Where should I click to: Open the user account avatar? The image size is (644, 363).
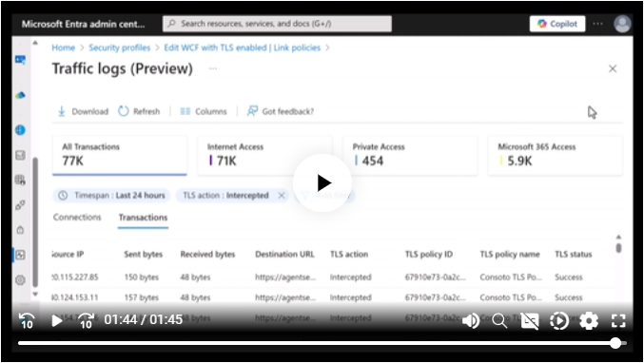pyautogui.click(x=622, y=24)
